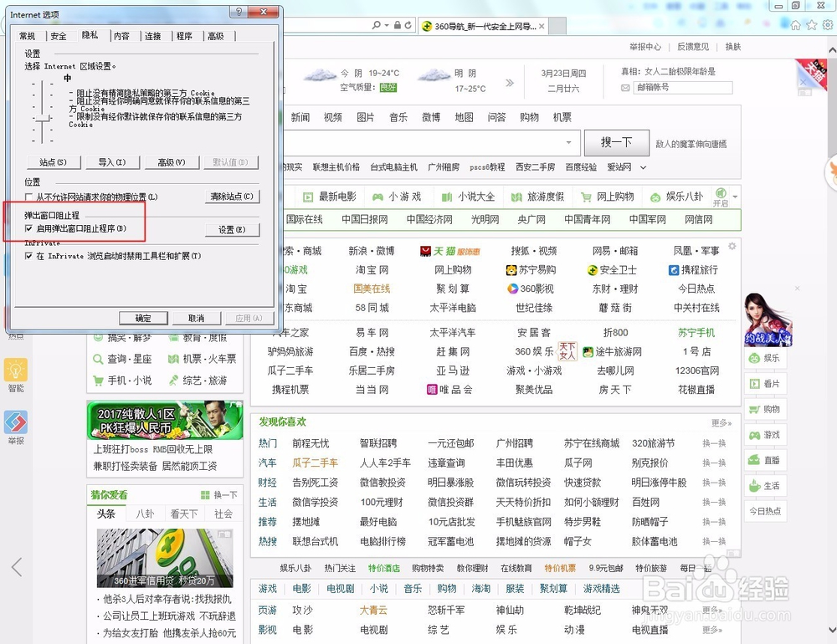Click the privacy level slider handle

coord(43,118)
